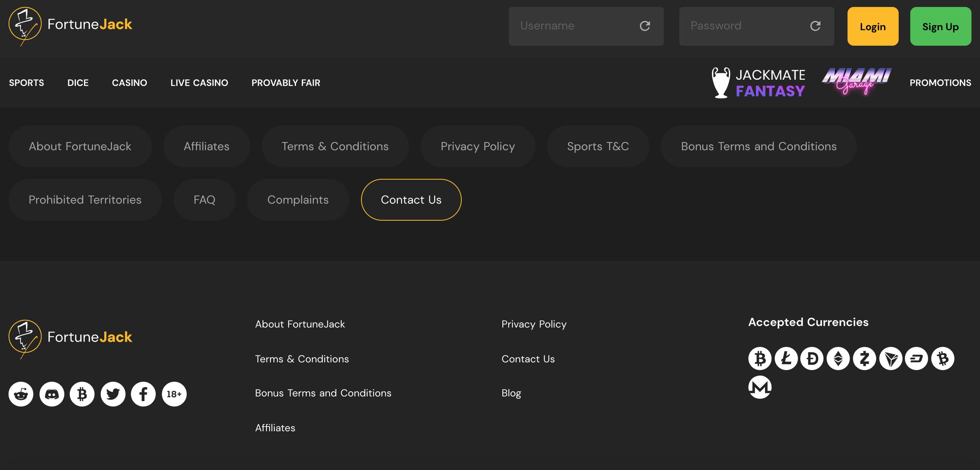Screen dimensions: 980x470
Task: Open the footer Bonus Terms and Conditions link
Action: (x=323, y=393)
